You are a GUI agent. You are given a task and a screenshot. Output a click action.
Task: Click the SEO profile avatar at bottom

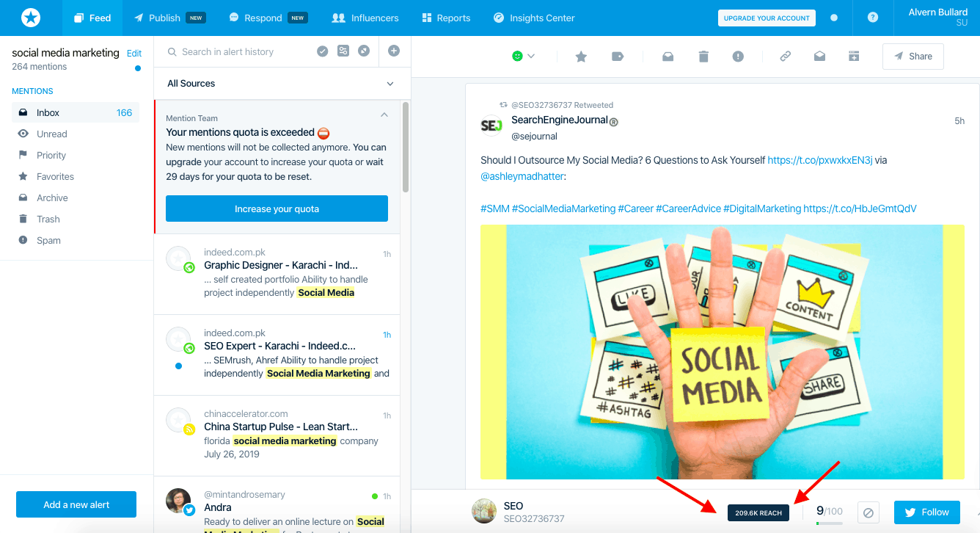[x=483, y=512]
